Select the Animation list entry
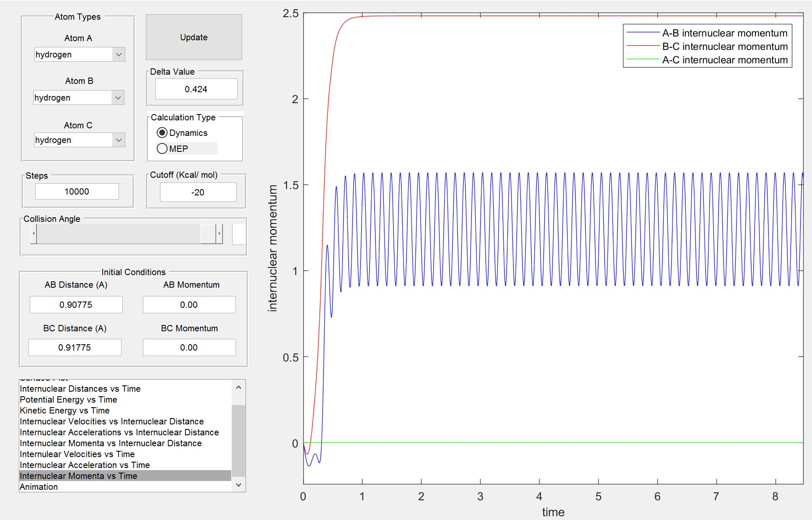This screenshot has height=520, width=812. click(39, 487)
